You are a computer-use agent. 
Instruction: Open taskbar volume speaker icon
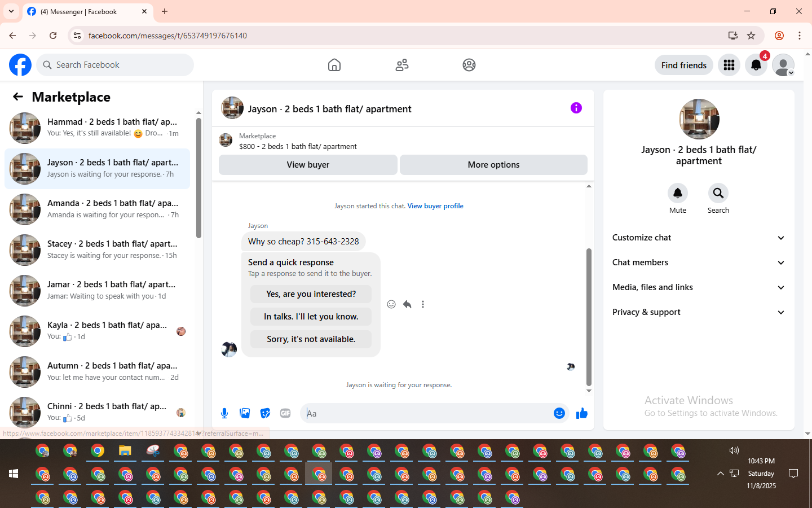pyautogui.click(x=734, y=450)
